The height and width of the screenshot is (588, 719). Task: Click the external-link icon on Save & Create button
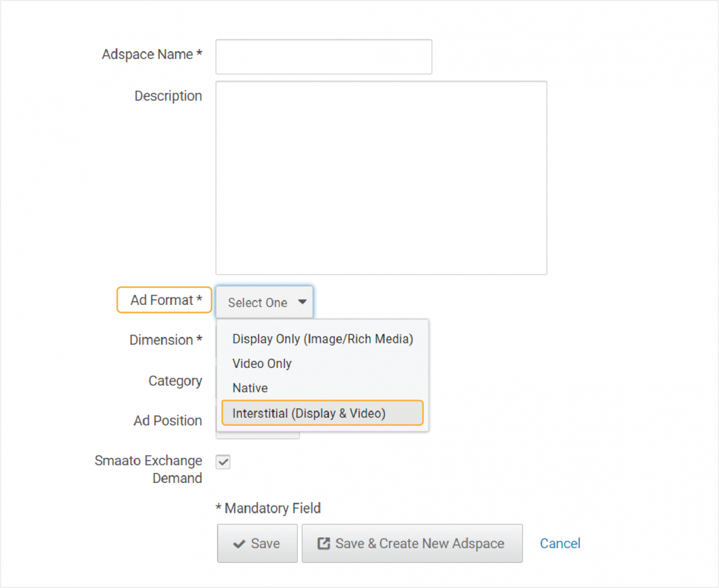tap(322, 543)
